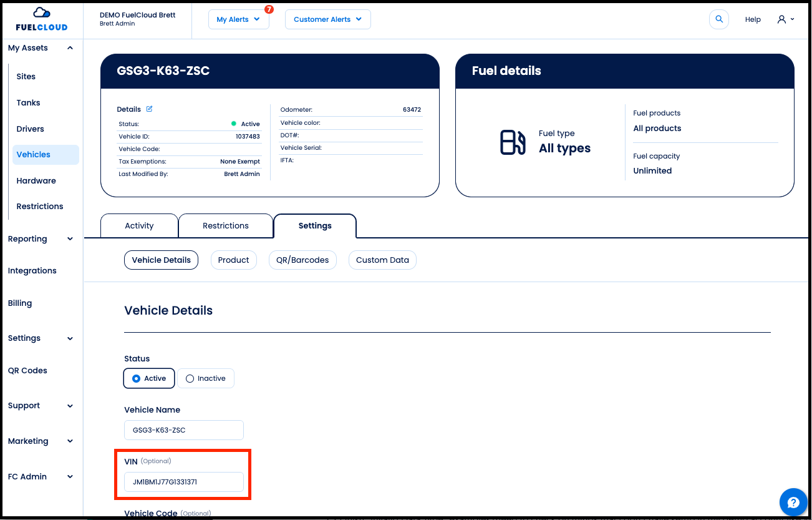This screenshot has height=520, width=812.
Task: Click the Help link in header
Action: 753,19
